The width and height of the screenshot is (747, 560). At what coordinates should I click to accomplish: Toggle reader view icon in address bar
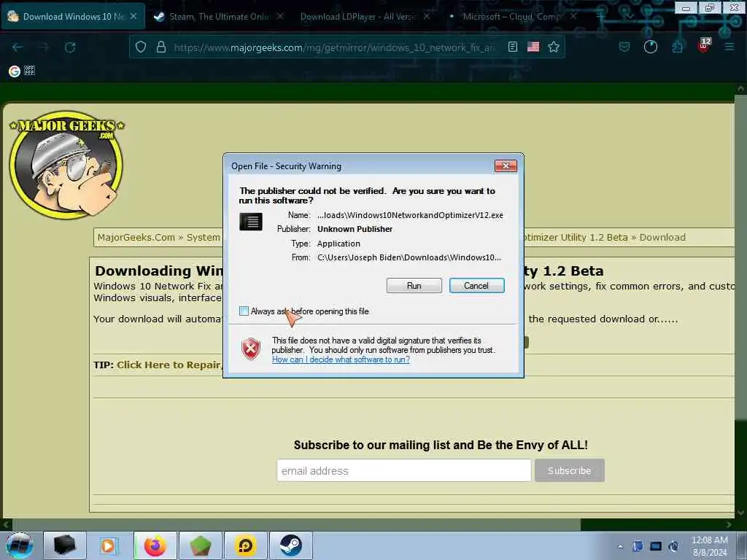(513, 47)
